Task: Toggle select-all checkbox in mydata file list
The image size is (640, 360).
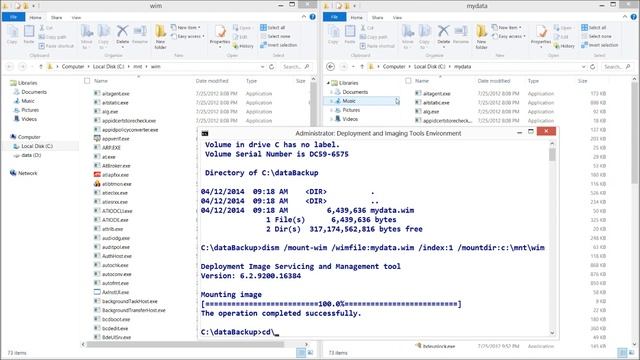Action: (408, 81)
